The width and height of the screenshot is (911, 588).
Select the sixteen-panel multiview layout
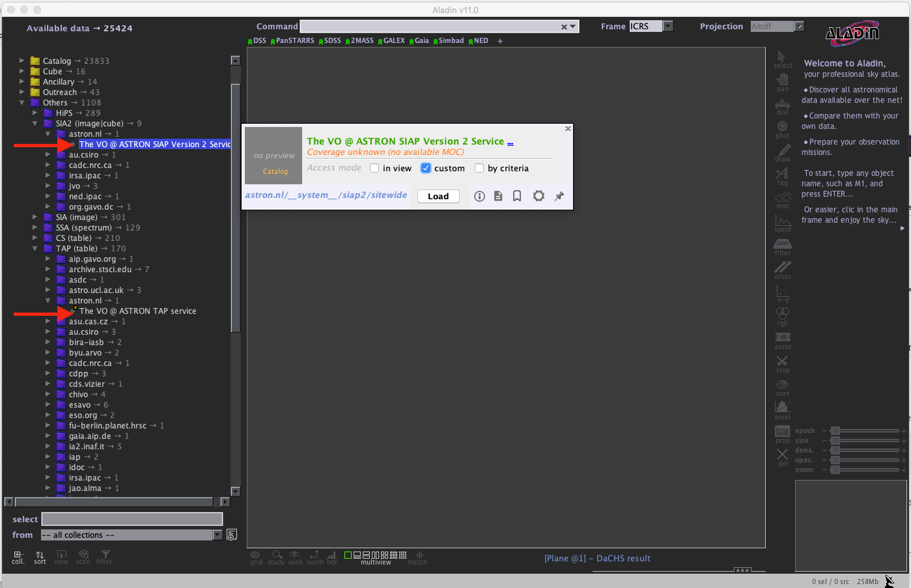tap(403, 555)
